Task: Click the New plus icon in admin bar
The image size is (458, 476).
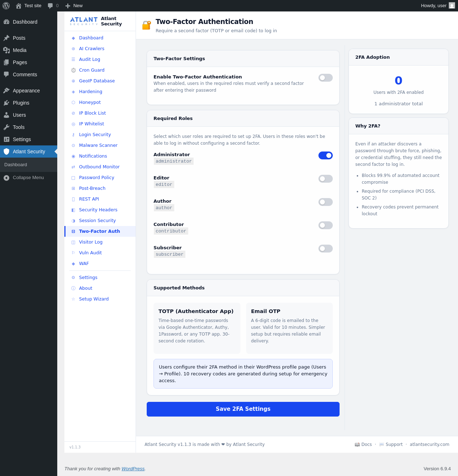Action: coord(68,6)
